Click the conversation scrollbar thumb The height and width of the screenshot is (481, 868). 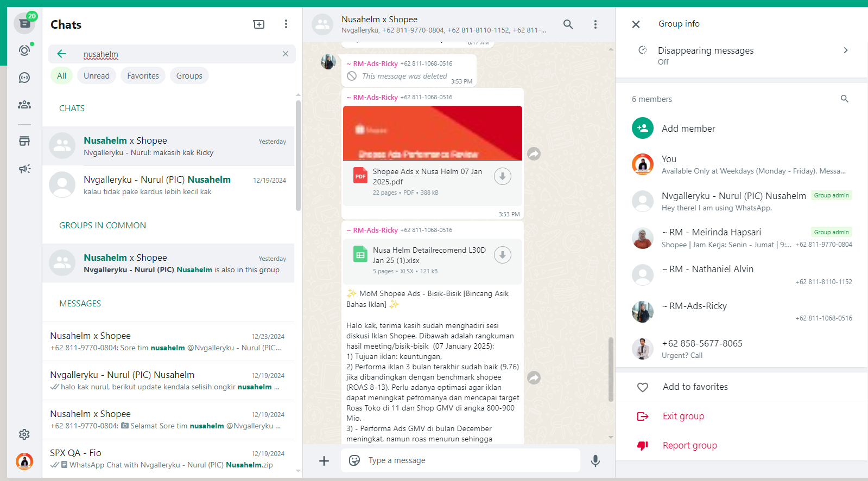(611, 370)
